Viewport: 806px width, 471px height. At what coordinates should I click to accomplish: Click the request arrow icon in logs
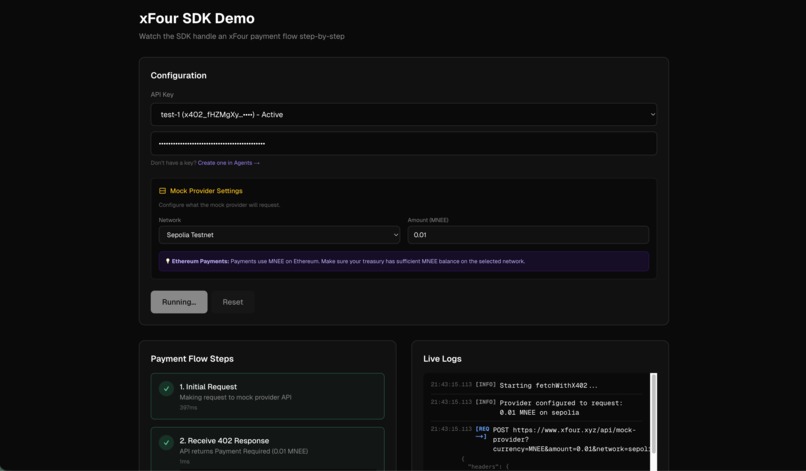coord(482,432)
